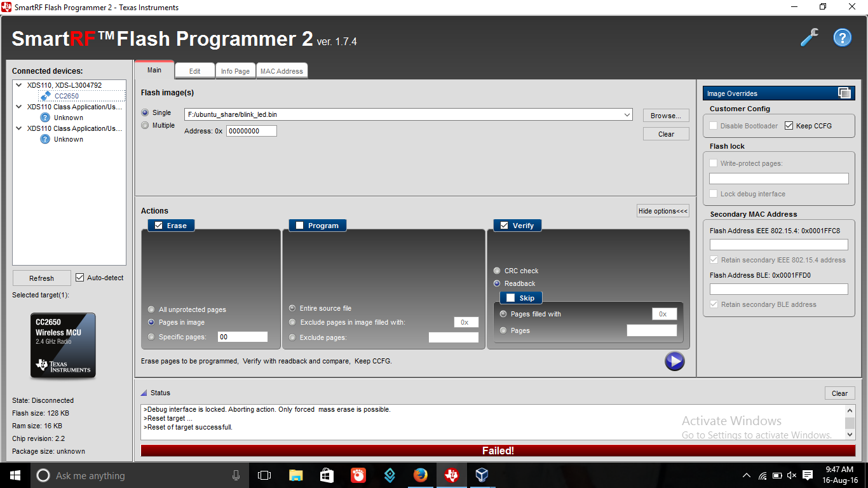Click the Status panel triangle icon
This screenshot has width=868, height=488.
tap(144, 393)
